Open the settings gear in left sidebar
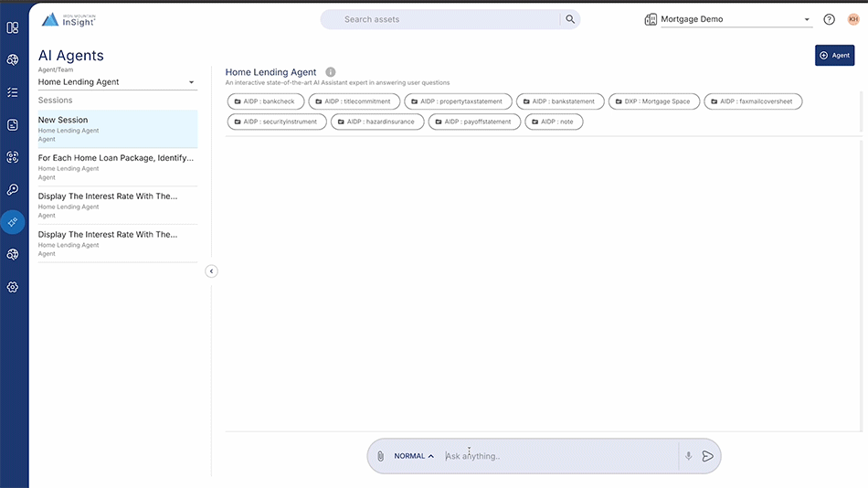 (13, 287)
